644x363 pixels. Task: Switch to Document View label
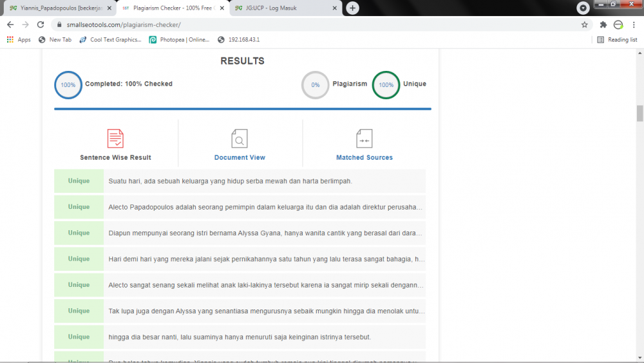pyautogui.click(x=240, y=157)
